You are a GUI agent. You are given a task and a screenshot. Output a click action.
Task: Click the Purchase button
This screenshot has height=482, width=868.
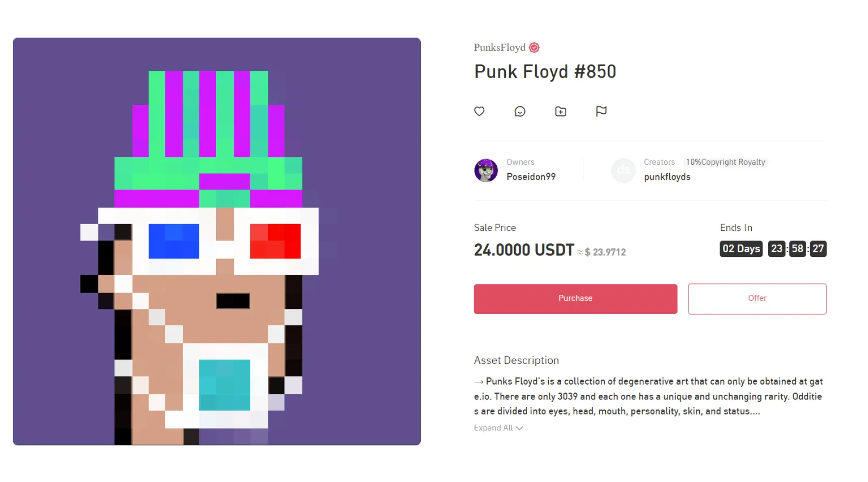click(x=575, y=299)
